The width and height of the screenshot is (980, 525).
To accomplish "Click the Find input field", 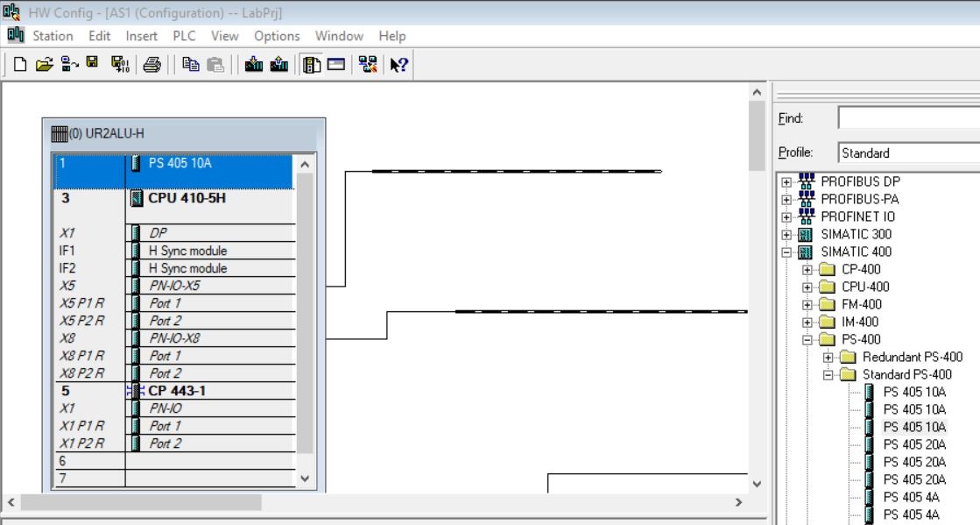I will [909, 117].
